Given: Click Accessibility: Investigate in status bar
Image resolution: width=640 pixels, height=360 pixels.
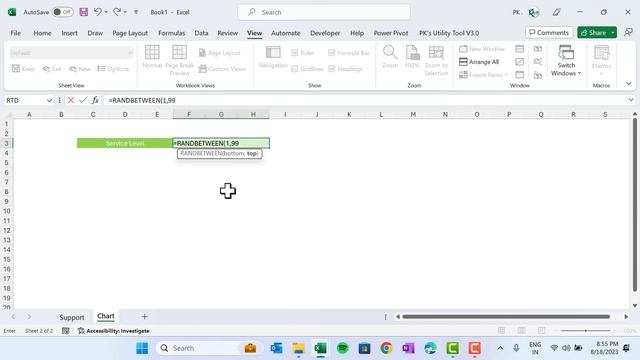Looking at the screenshot, I should [x=113, y=331].
